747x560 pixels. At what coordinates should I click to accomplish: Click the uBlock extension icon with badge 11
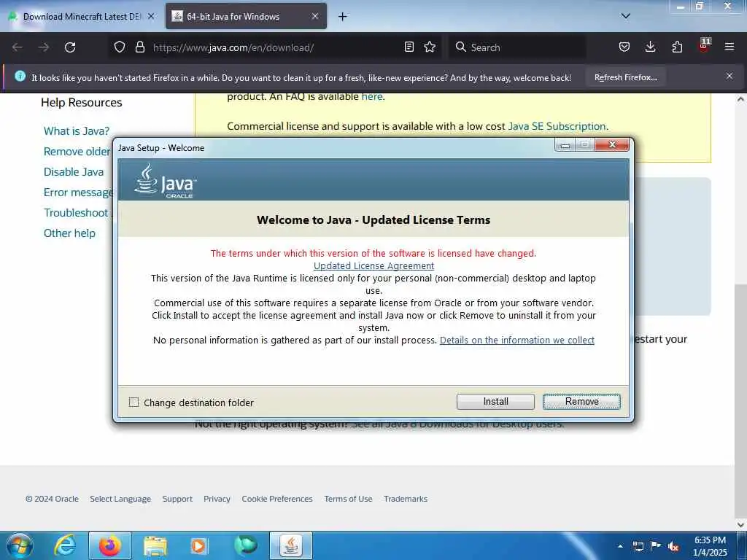pyautogui.click(x=704, y=45)
